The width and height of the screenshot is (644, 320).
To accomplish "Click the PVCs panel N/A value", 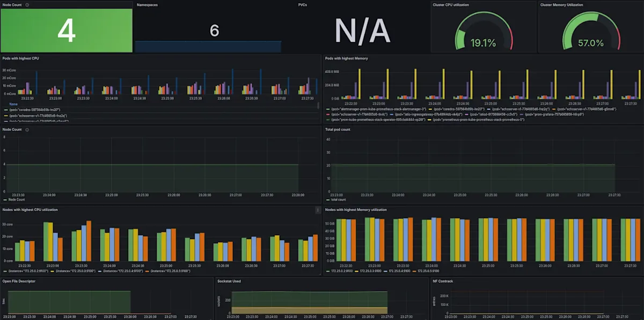I will (362, 31).
